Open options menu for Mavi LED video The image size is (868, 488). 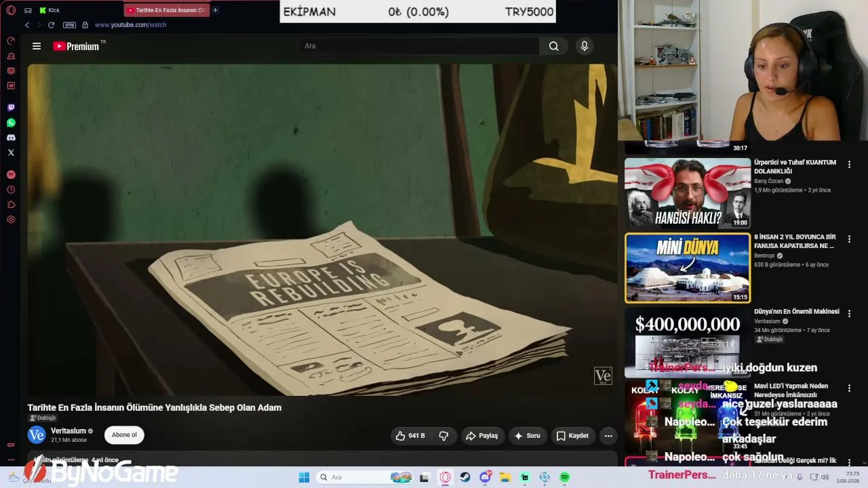[x=849, y=388]
